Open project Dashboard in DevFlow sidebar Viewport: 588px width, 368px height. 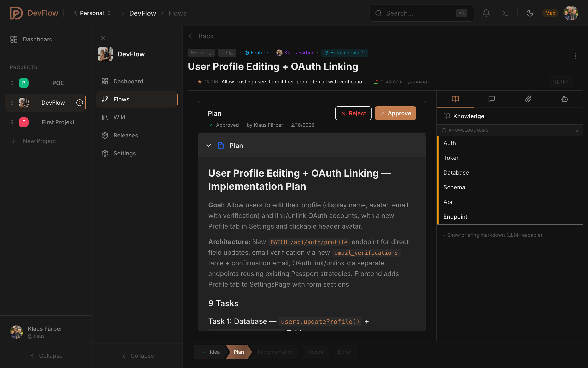click(137, 81)
